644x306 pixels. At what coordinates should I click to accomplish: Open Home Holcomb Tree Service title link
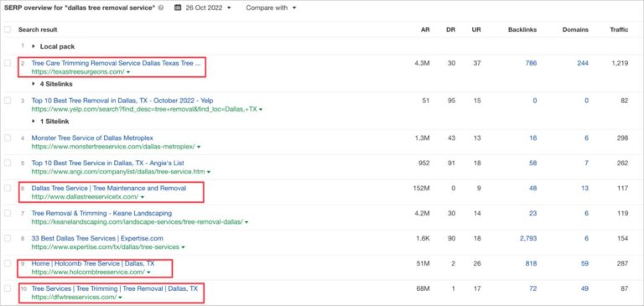tap(93, 263)
